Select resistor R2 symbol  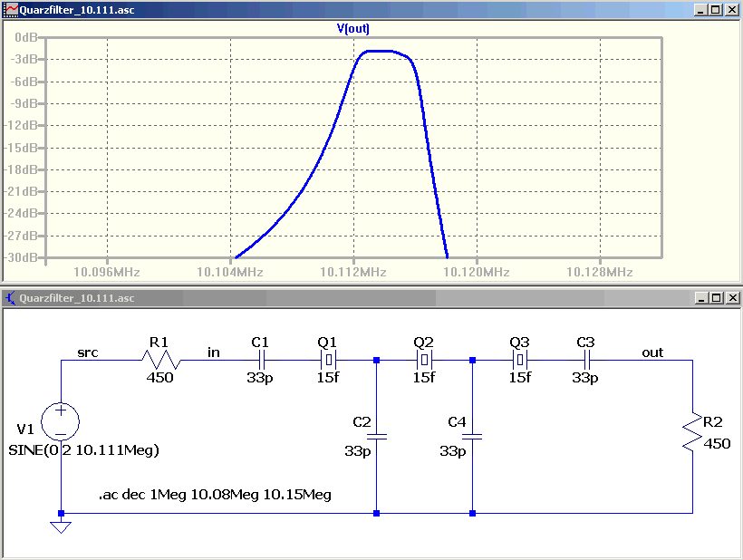coord(693,432)
